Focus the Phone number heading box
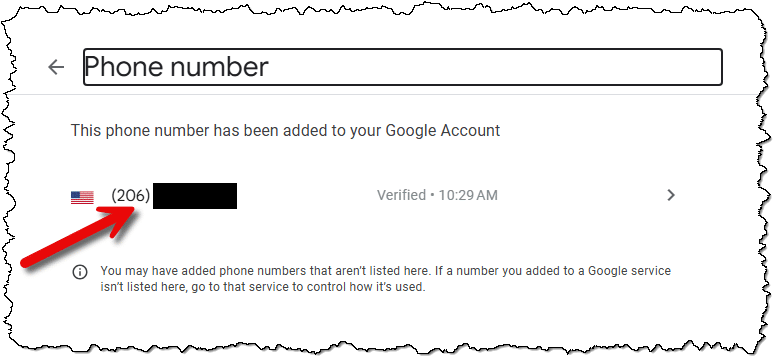This screenshot has width=779, height=363. tap(403, 67)
